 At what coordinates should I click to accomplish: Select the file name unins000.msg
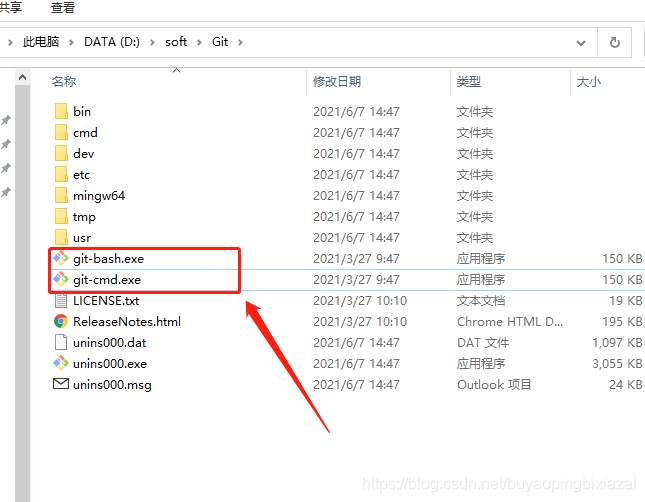(x=112, y=384)
